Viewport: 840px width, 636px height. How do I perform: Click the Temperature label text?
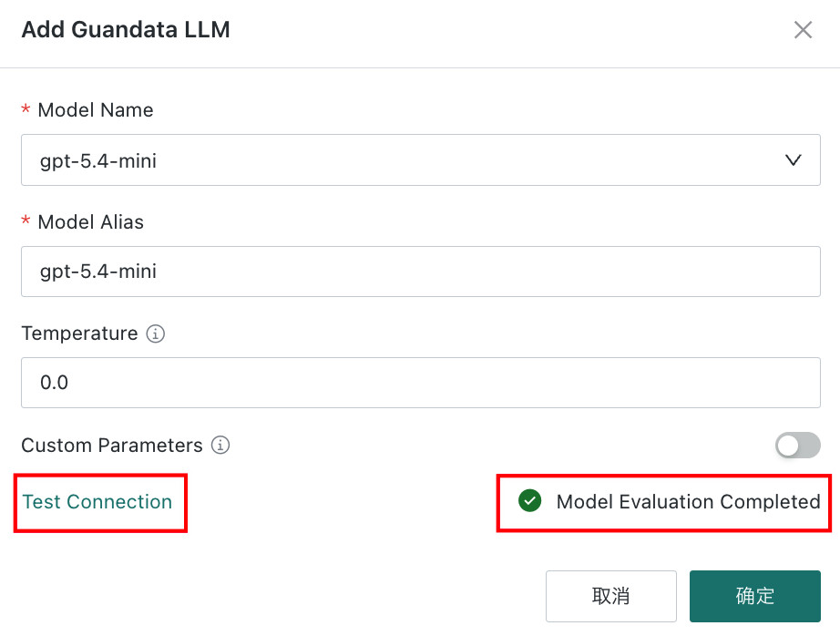click(79, 333)
